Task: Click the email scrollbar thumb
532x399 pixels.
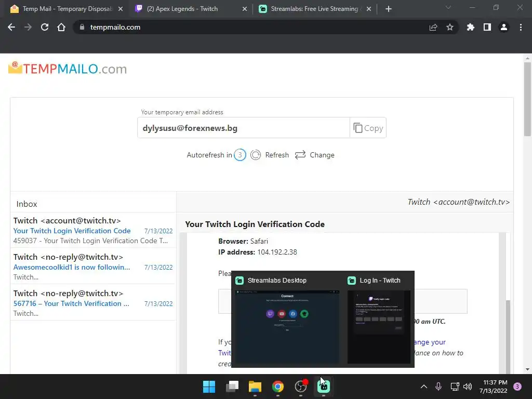Action: pos(508,336)
